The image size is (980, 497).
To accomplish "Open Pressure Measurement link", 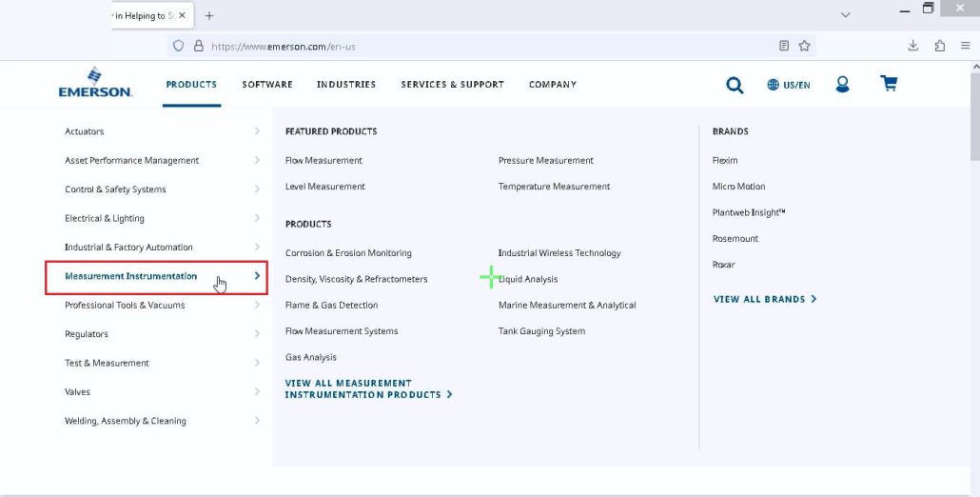I will (545, 161).
